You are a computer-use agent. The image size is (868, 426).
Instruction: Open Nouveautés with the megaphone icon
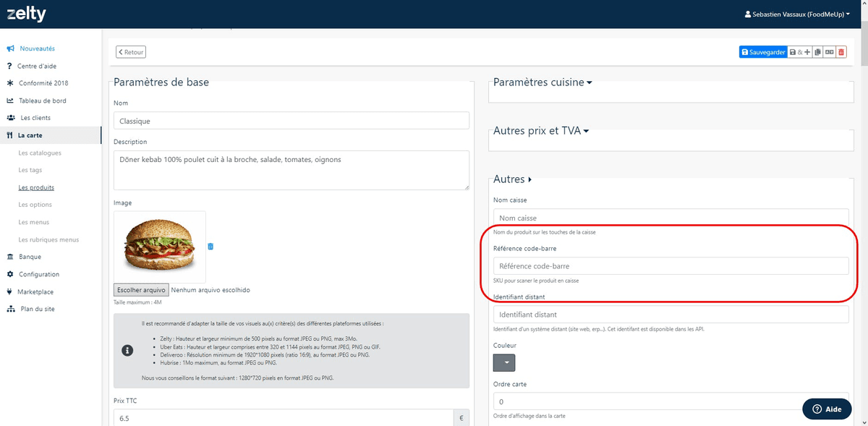[x=36, y=48]
